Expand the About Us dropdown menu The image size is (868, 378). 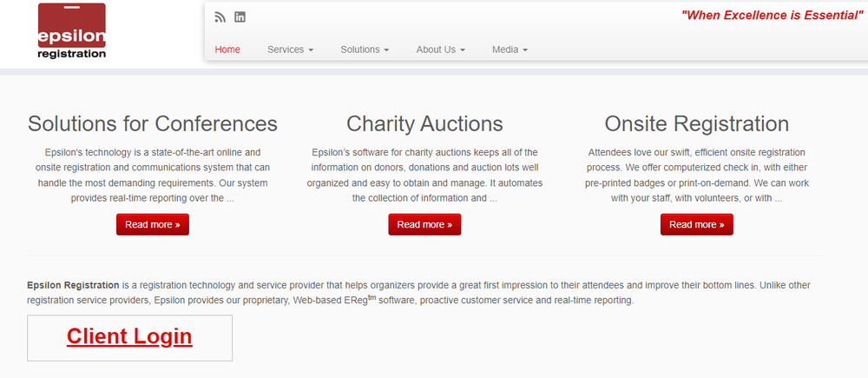[x=441, y=50]
